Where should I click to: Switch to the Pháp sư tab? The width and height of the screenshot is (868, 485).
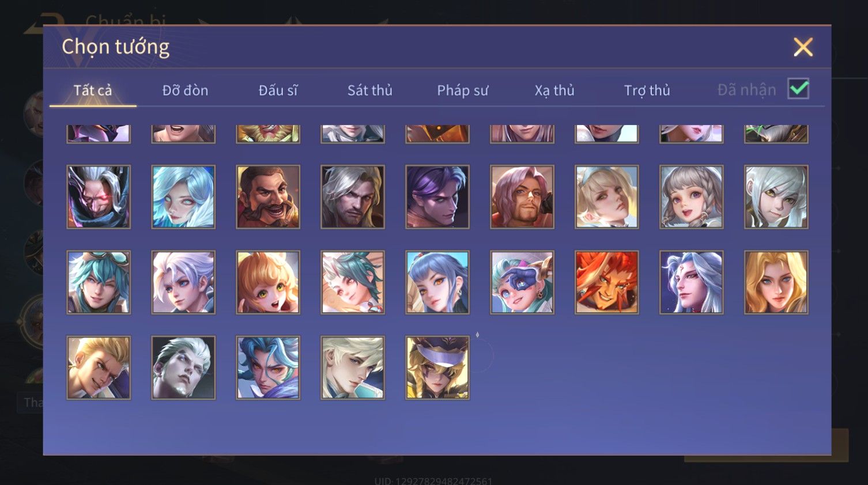(462, 90)
